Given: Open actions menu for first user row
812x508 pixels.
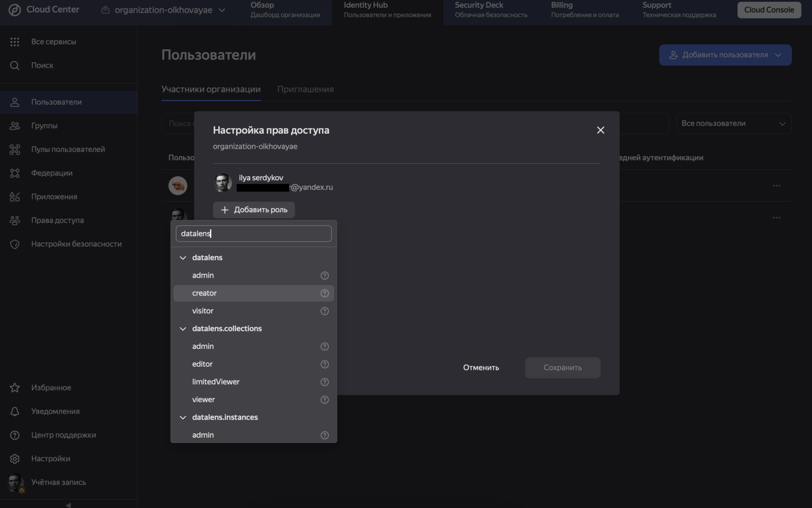Looking at the screenshot, I should point(777,186).
